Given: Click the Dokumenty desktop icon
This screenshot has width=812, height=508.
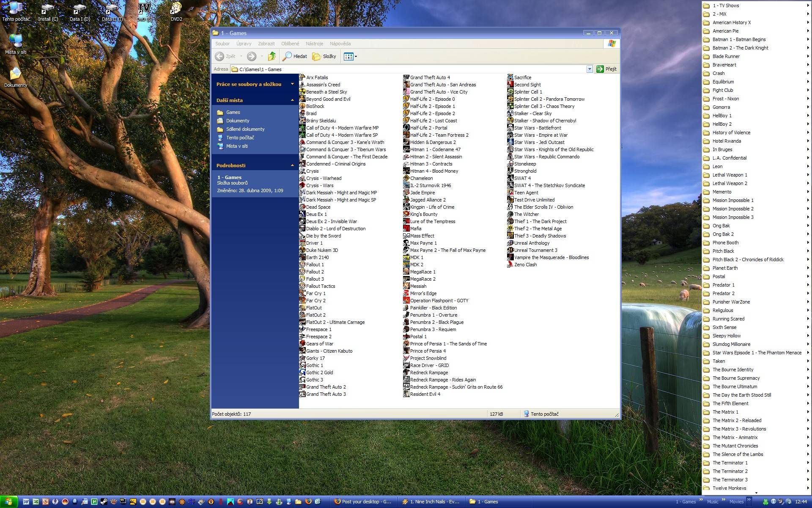Looking at the screenshot, I should coord(16,77).
